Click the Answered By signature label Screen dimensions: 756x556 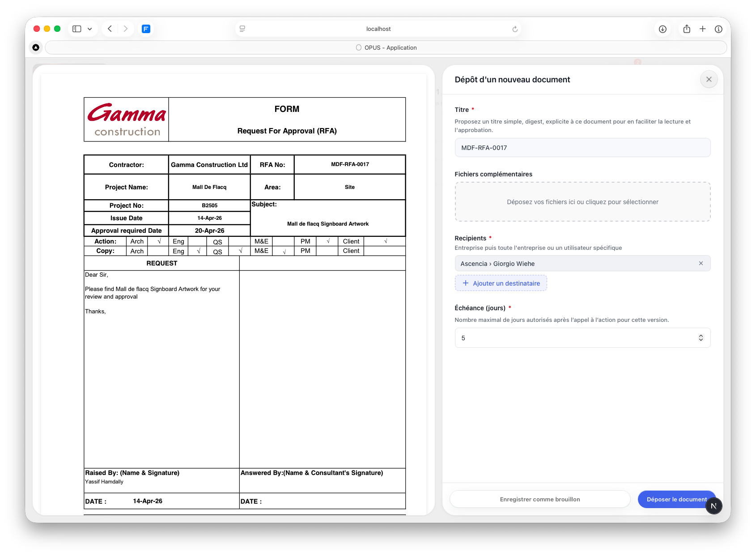(x=312, y=473)
